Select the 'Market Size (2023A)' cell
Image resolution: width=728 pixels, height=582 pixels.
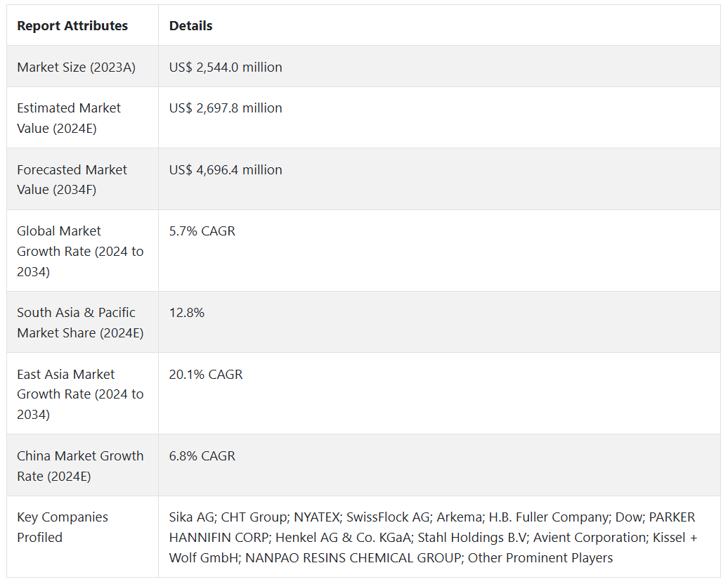pyautogui.click(x=76, y=67)
